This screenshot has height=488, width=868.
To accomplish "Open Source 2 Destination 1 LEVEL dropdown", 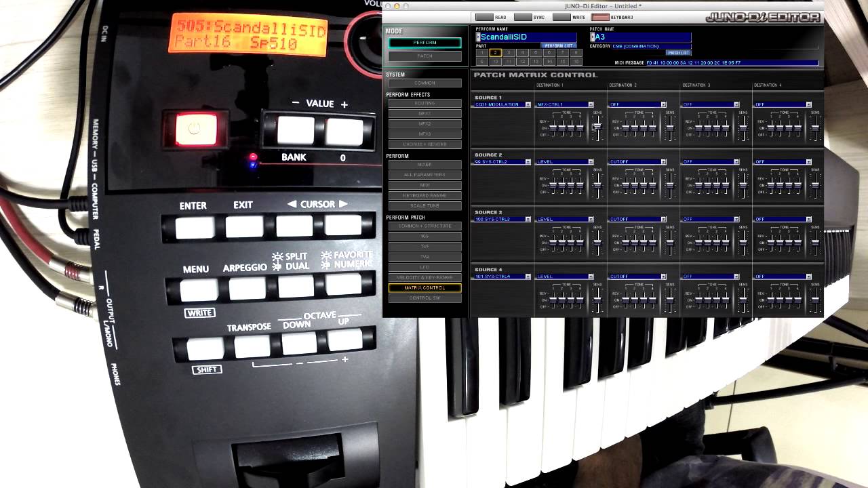I will tap(565, 162).
